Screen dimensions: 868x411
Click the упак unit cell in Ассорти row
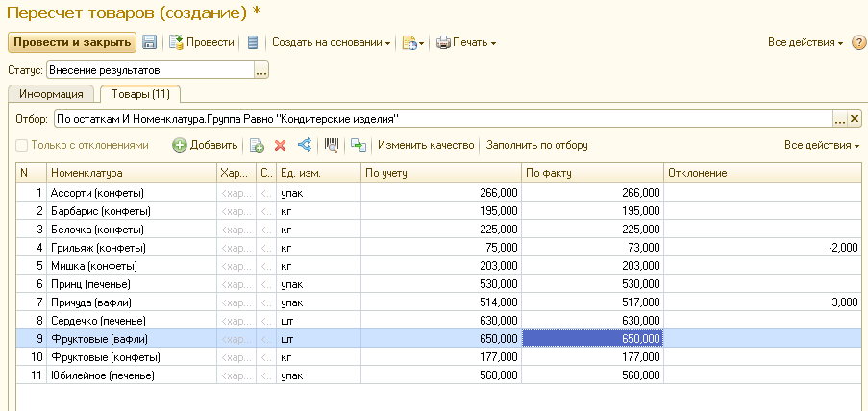[318, 192]
